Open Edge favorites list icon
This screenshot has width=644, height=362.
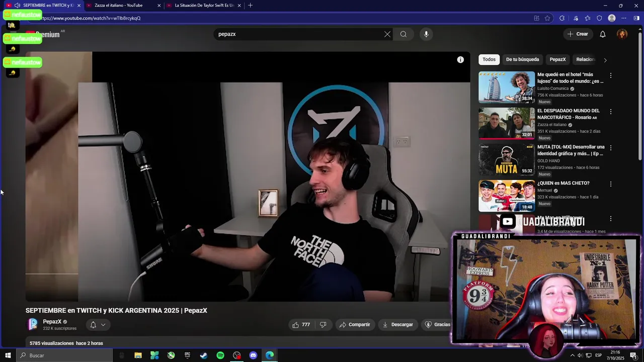pos(588,18)
